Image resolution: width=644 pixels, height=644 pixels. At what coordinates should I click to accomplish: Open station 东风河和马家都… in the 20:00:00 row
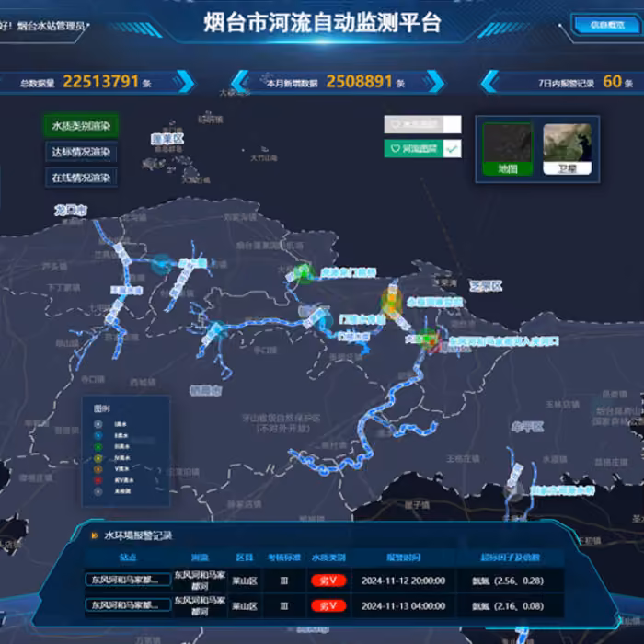tap(128, 580)
